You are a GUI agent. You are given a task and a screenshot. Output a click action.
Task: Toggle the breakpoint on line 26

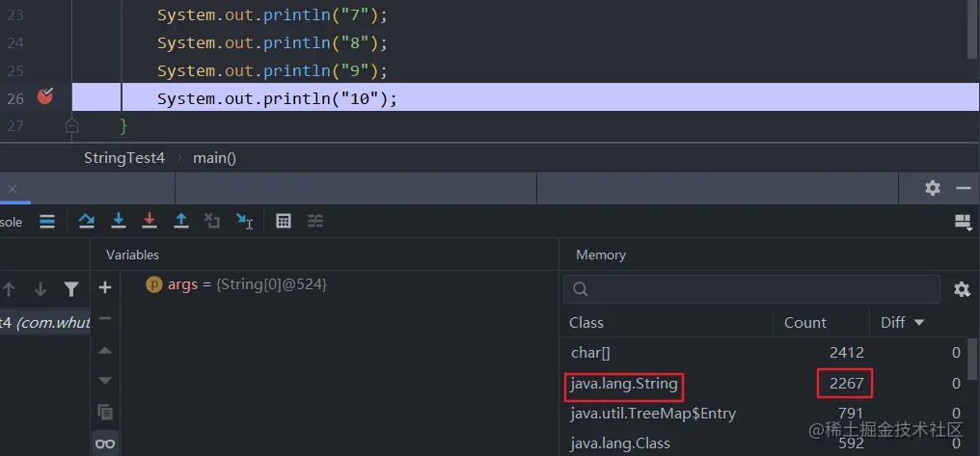point(45,96)
